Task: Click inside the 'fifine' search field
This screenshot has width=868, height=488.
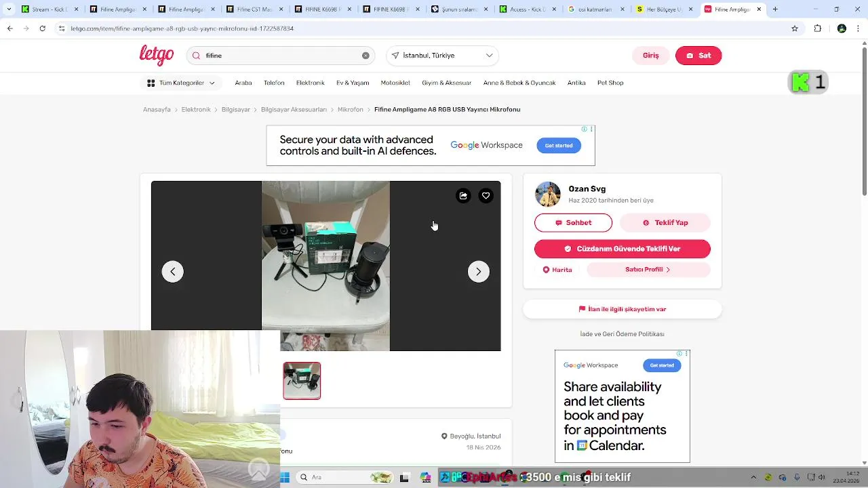Action: [281, 56]
